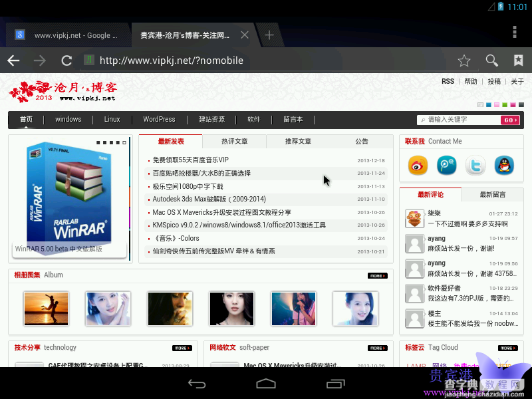Open the Twitter contact icon
This screenshot has height=399, width=532.
475,166
